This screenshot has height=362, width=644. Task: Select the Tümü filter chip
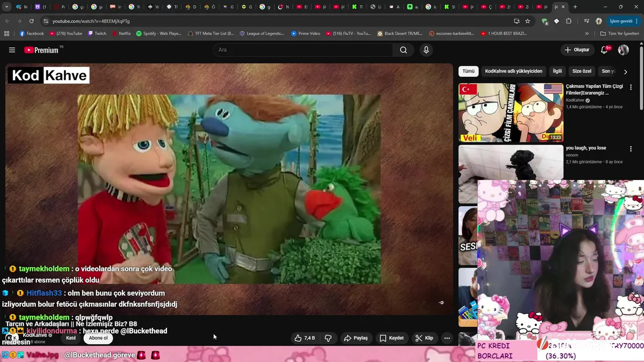tap(468, 71)
